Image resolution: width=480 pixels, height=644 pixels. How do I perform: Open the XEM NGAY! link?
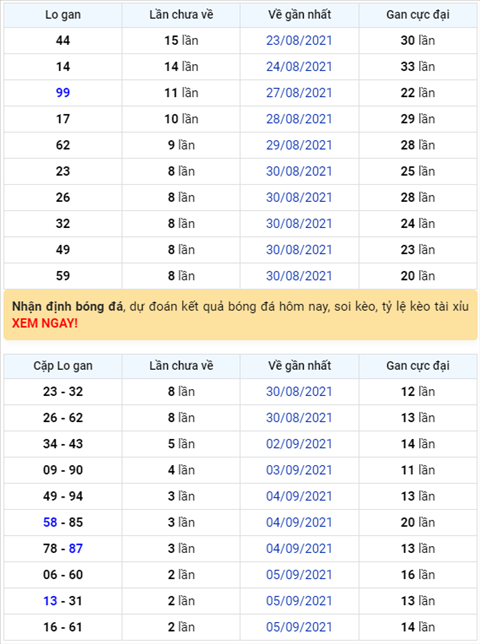click(x=45, y=323)
